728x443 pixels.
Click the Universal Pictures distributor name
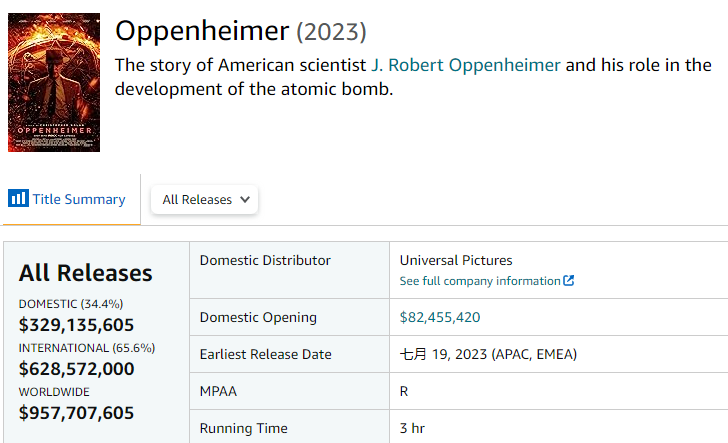pyautogui.click(x=456, y=260)
